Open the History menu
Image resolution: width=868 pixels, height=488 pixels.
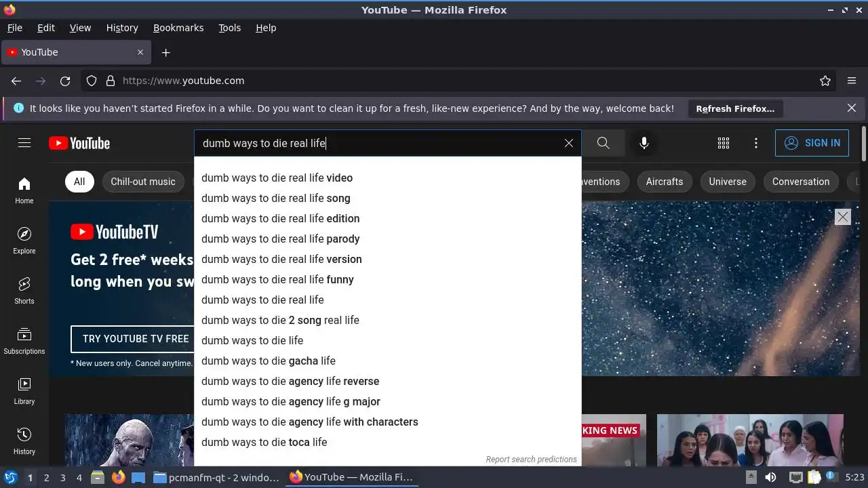tap(122, 28)
